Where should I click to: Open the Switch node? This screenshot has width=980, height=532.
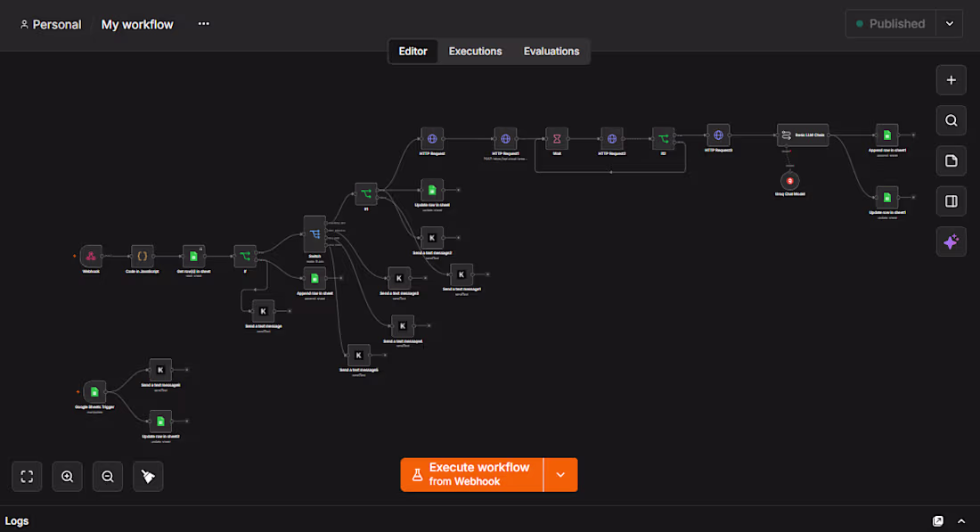pos(315,234)
